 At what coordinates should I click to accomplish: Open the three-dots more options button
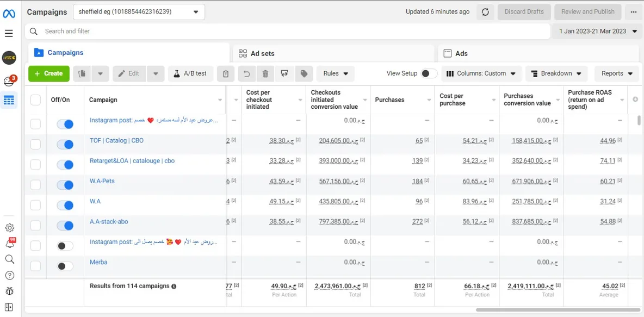[633, 12]
